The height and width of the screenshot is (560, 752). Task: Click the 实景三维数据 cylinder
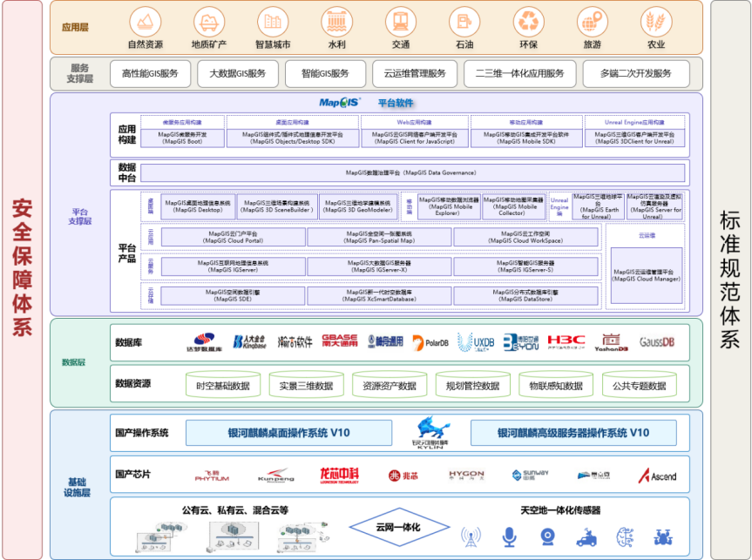point(307,384)
